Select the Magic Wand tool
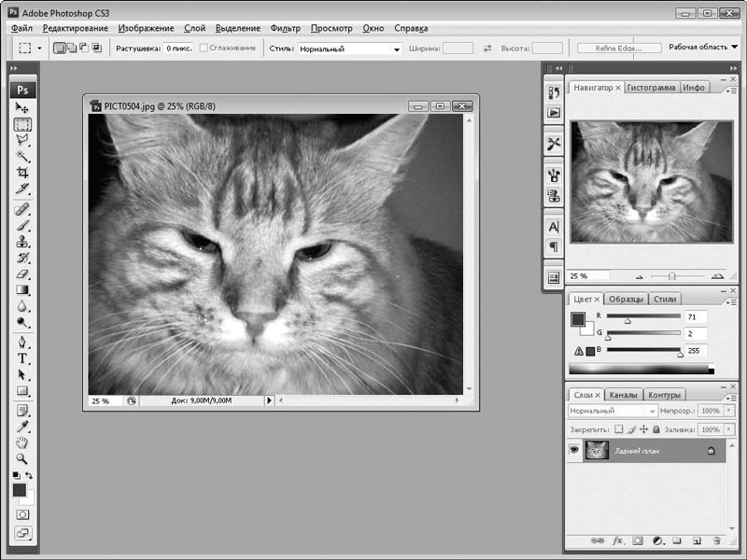747x560 pixels. 22,156
